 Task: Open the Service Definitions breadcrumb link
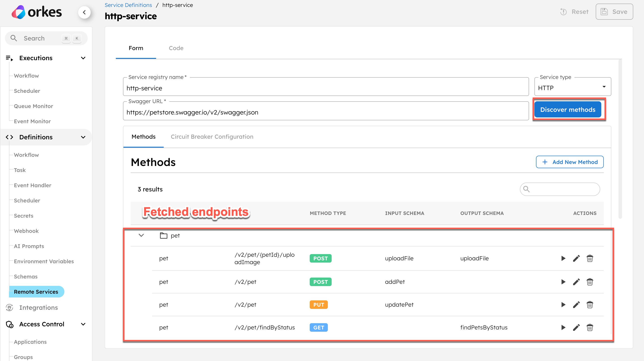(128, 5)
